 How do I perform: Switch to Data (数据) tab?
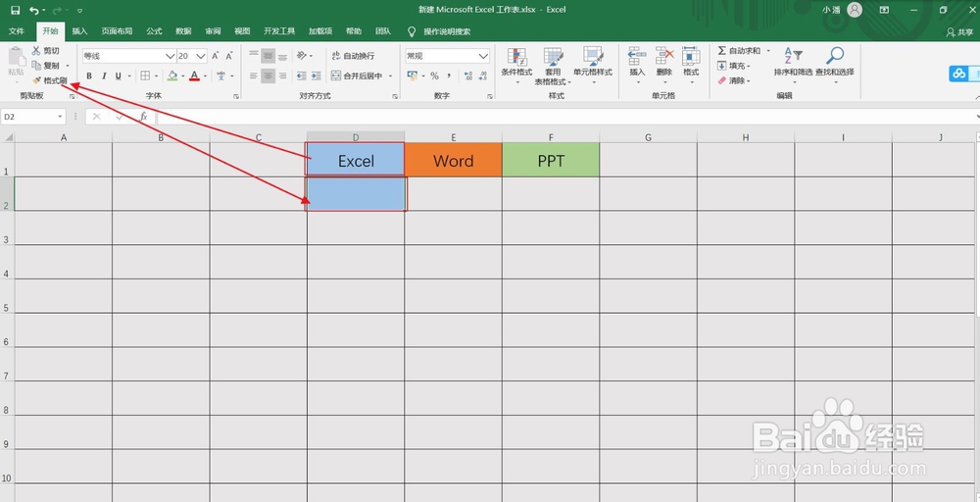183,31
